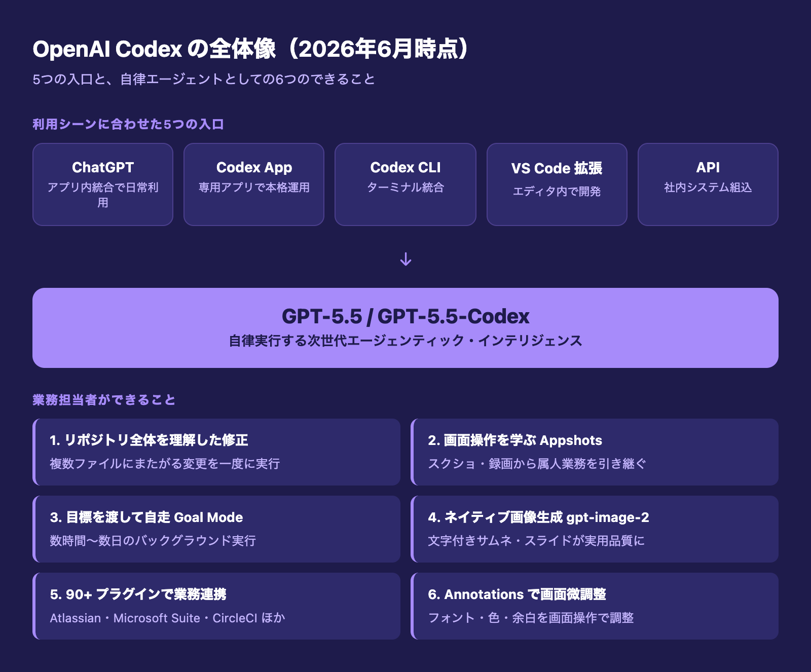811x672 pixels.
Task: Click text 数時間〜数日のバックグラウンド実行
Action: tap(153, 541)
